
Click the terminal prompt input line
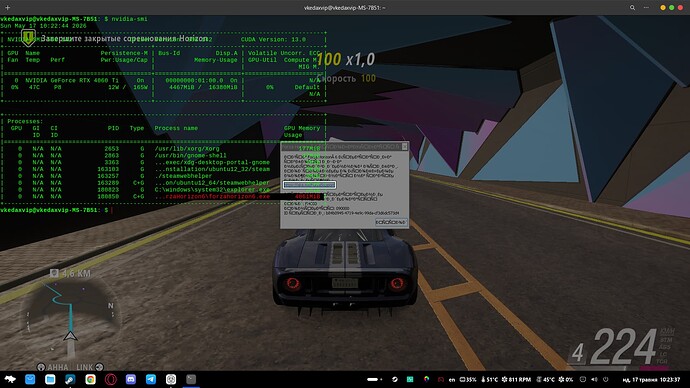[x=56, y=210]
